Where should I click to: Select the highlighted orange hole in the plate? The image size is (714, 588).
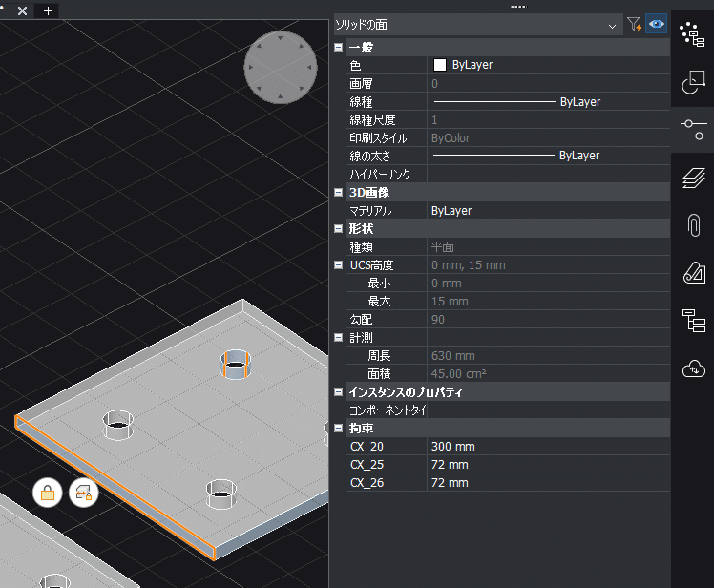tap(236, 364)
